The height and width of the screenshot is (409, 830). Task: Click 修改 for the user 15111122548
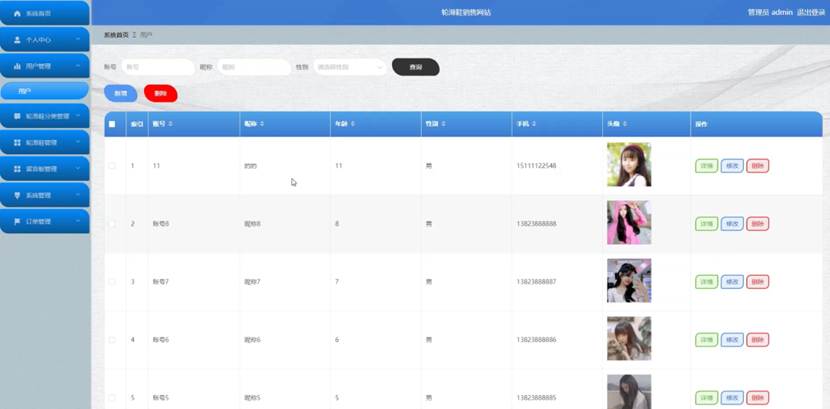click(x=732, y=166)
